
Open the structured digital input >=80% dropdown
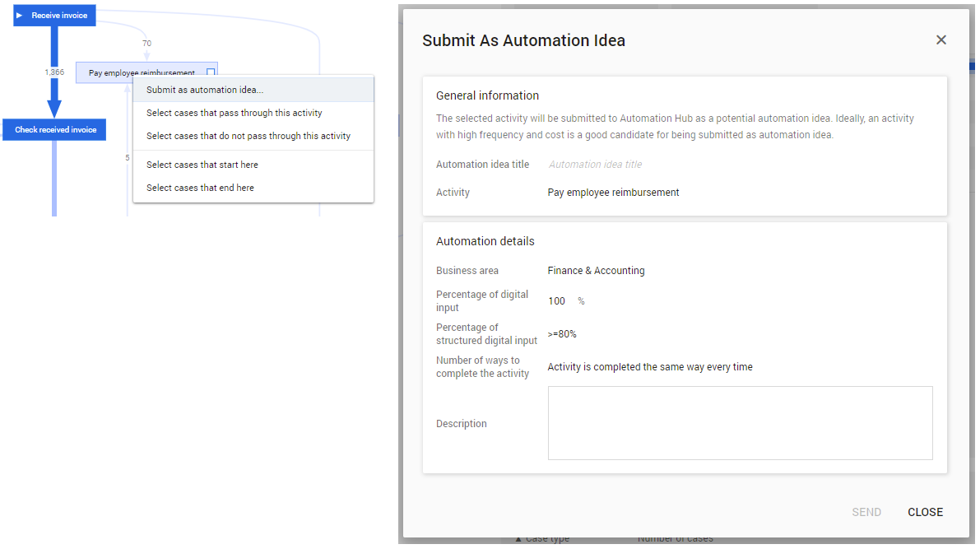coord(562,334)
